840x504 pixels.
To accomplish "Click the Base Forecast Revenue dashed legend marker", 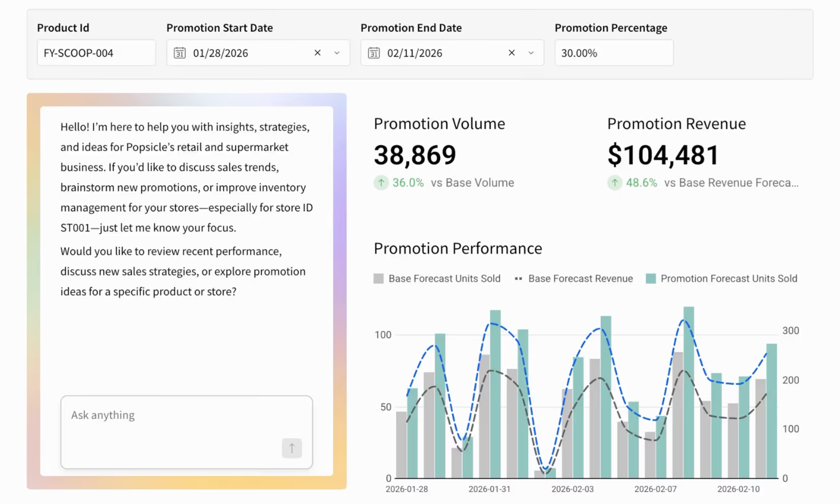I will coord(518,279).
